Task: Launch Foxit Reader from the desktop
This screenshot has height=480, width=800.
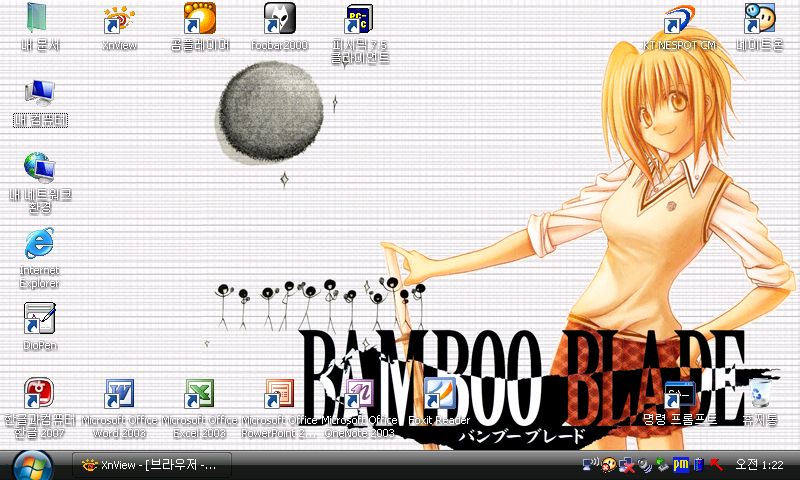Action: (439, 394)
